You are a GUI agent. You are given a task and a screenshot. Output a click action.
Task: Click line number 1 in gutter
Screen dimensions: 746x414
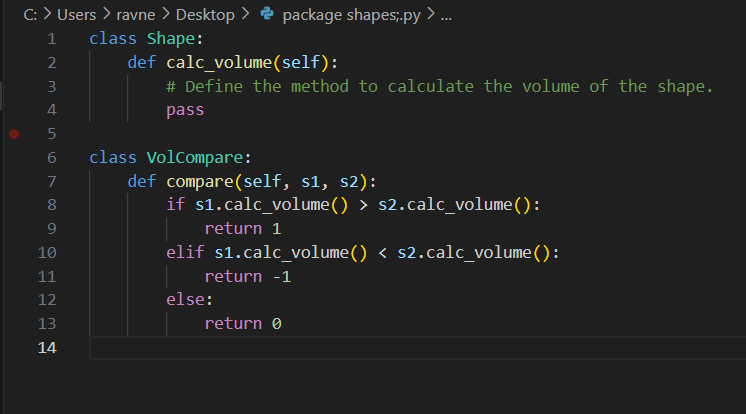(52, 39)
